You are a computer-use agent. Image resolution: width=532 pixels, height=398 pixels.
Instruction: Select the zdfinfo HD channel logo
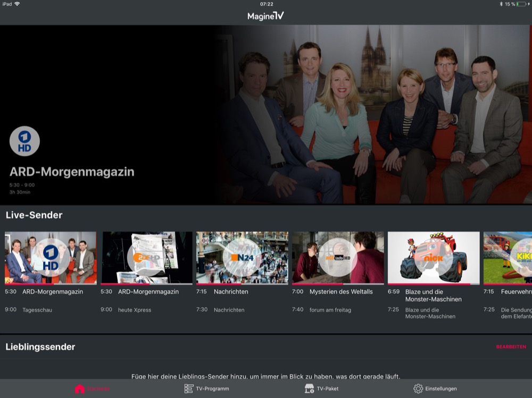coord(337,258)
